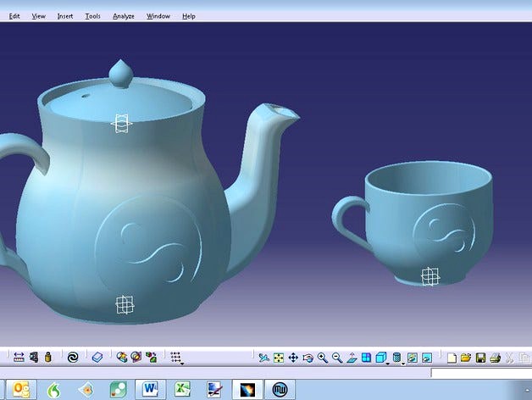Screen dimensions: 532x400
Task: Toggle Swap Visible Space icon
Action: pyautogui.click(x=427, y=358)
